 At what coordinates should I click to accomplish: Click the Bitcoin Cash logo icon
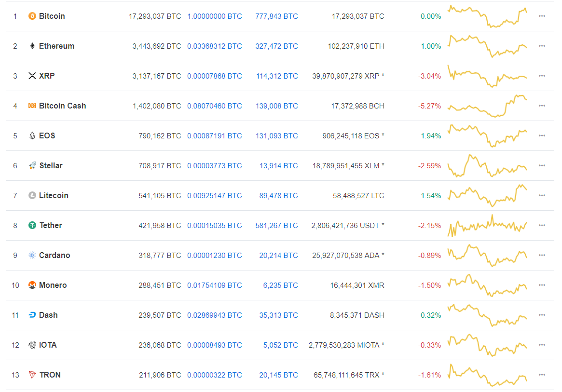click(32, 106)
